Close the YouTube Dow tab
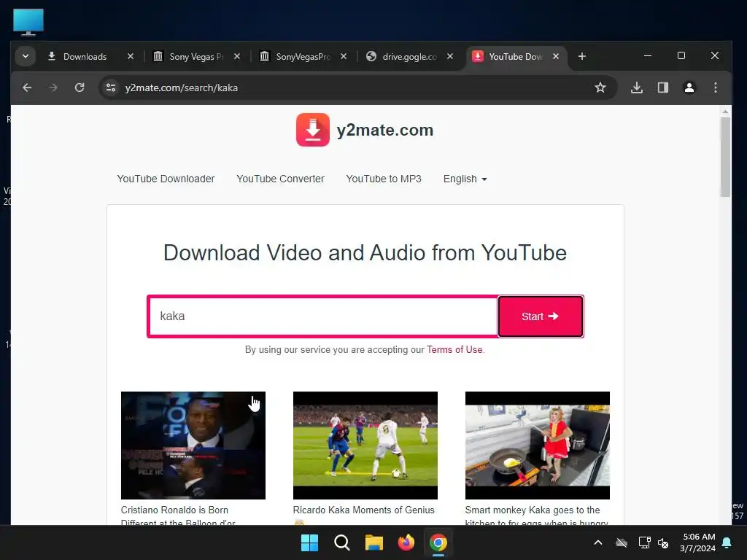747x560 pixels. (555, 57)
